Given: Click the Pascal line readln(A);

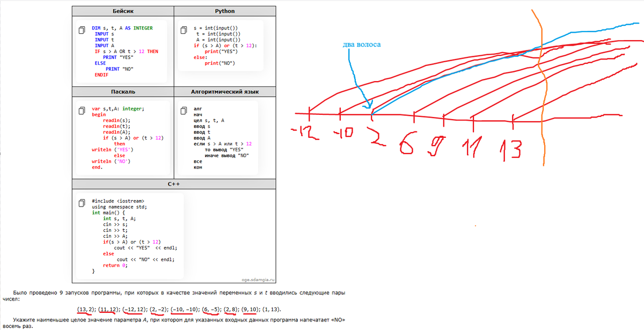Looking at the screenshot, I should pyautogui.click(x=116, y=132).
